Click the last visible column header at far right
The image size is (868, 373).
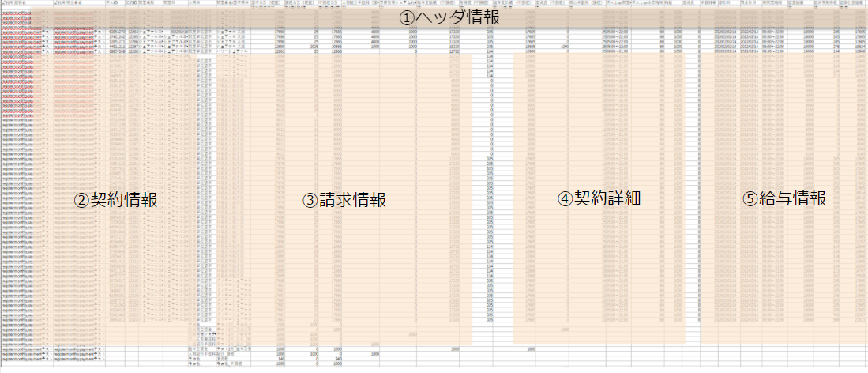859,3
